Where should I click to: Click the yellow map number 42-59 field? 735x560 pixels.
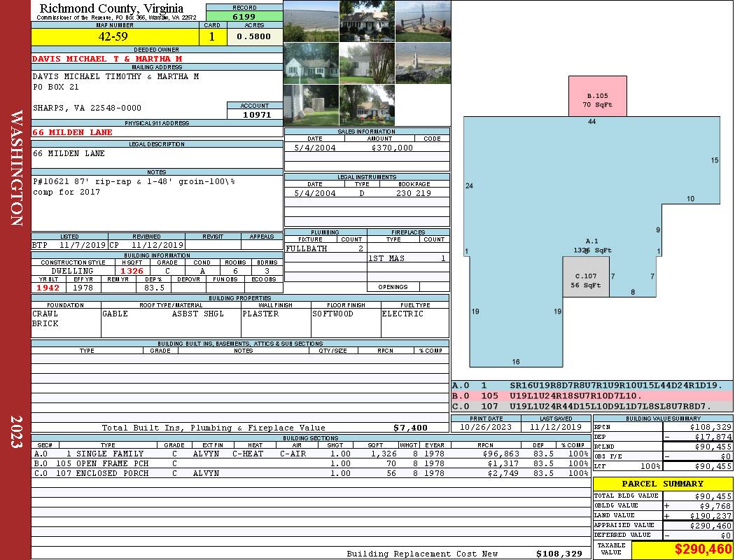115,37
